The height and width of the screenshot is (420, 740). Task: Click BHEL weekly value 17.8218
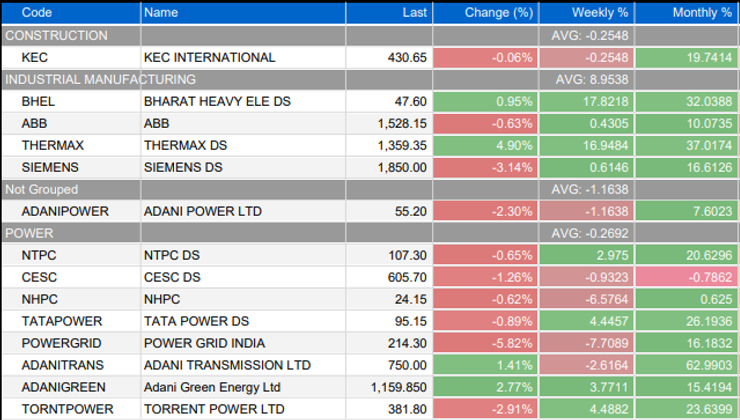587,101
